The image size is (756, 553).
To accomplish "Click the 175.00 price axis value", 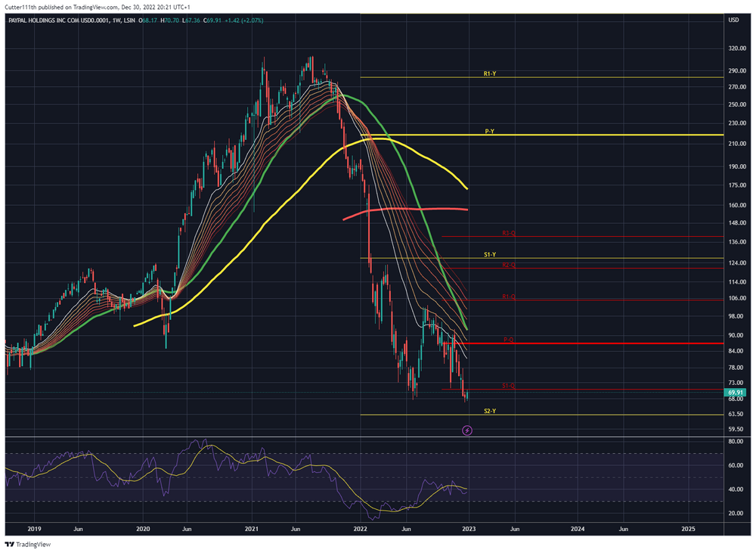I will 737,185.
